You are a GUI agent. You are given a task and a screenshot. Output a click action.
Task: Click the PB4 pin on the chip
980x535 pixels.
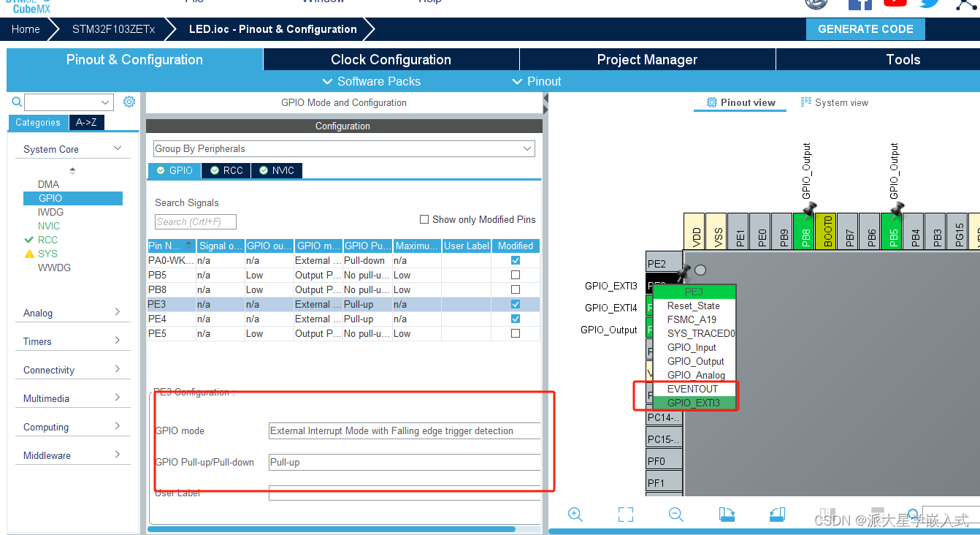[x=914, y=232]
